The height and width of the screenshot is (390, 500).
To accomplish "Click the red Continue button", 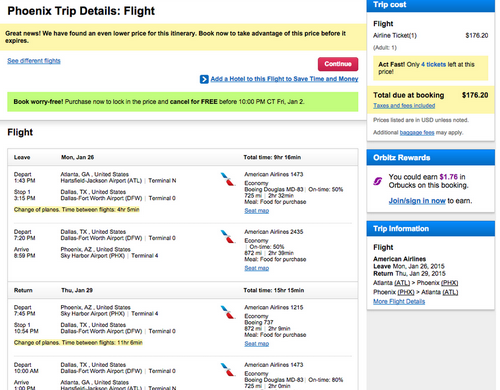I will pyautogui.click(x=338, y=64).
